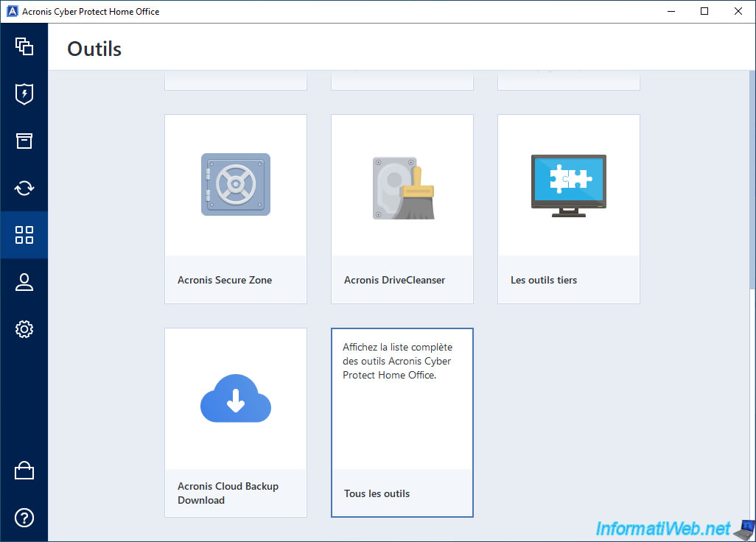The height and width of the screenshot is (542, 756).
Task: Open the Acronis Secure Zone label
Action: pyautogui.click(x=225, y=280)
